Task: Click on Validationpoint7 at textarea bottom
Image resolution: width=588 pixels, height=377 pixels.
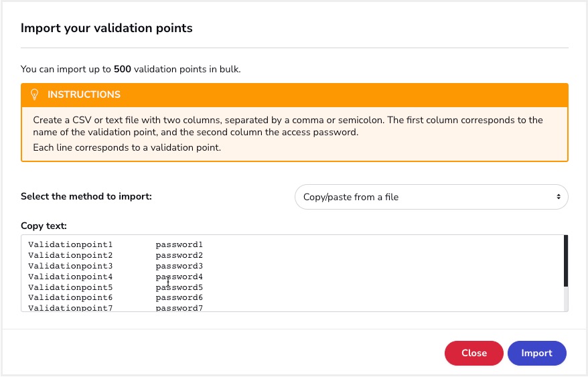Action: pyautogui.click(x=70, y=308)
